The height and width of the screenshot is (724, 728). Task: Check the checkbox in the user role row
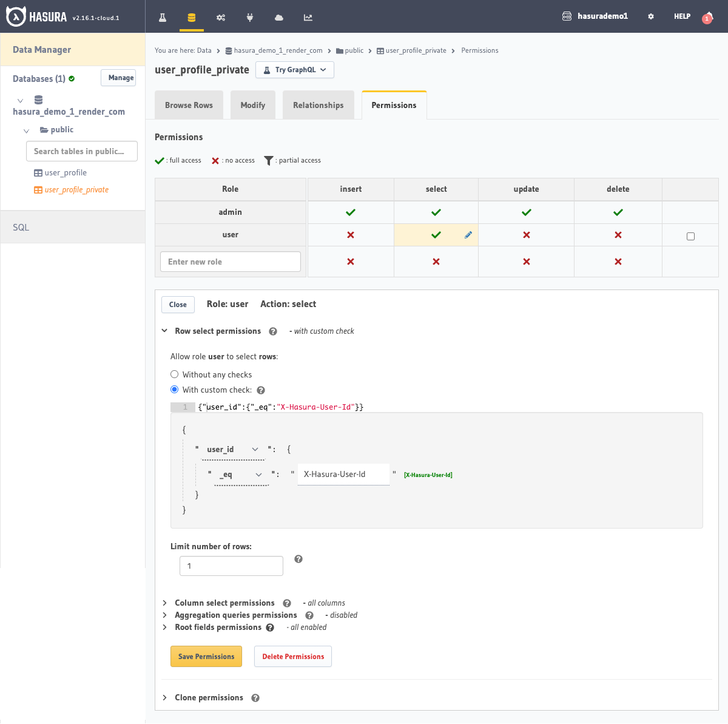point(690,236)
